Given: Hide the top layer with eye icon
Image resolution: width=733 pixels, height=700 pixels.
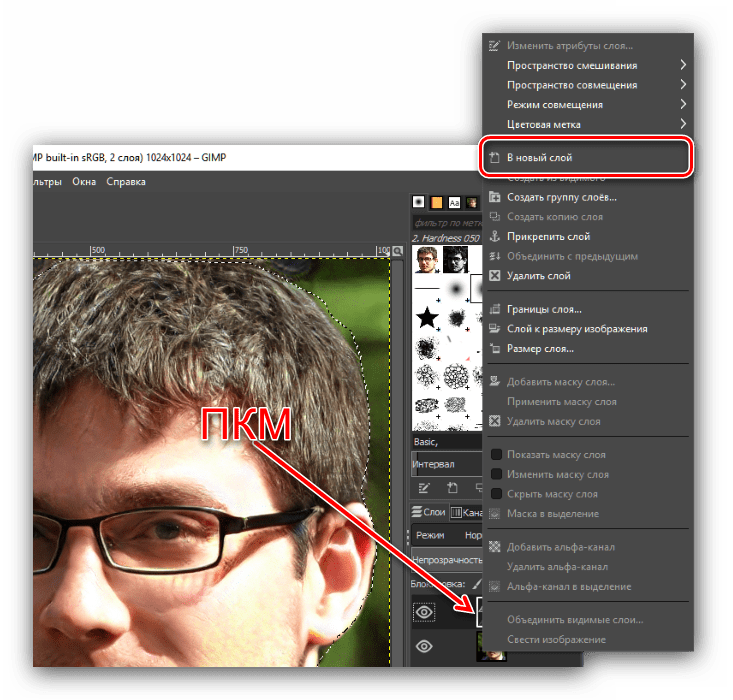Looking at the screenshot, I should pyautogui.click(x=424, y=612).
